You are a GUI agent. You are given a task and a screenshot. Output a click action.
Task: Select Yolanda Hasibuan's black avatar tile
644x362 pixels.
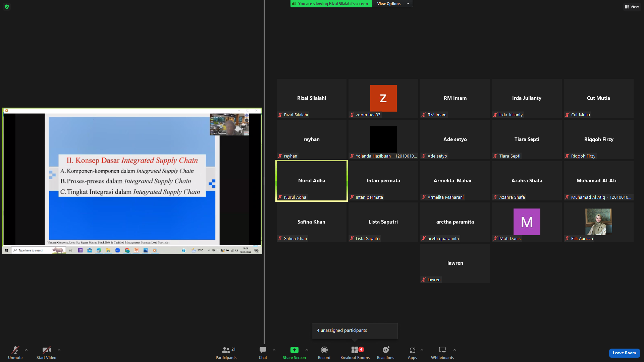click(x=383, y=139)
